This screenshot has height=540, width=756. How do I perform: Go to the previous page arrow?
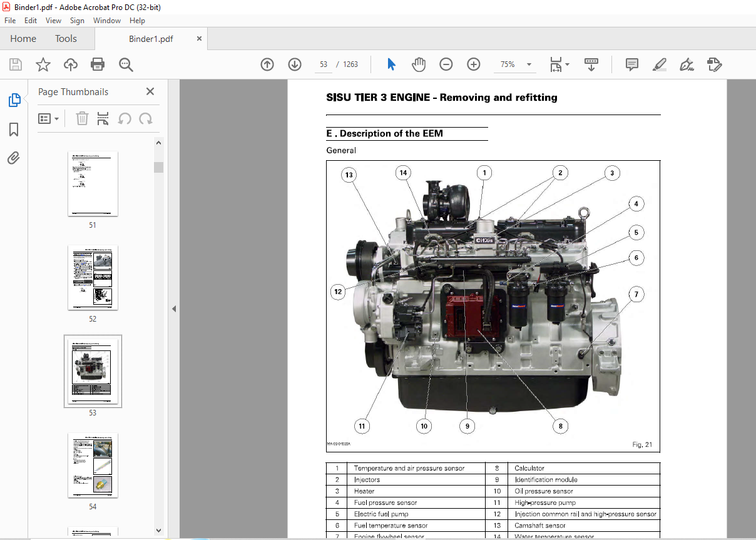click(267, 64)
